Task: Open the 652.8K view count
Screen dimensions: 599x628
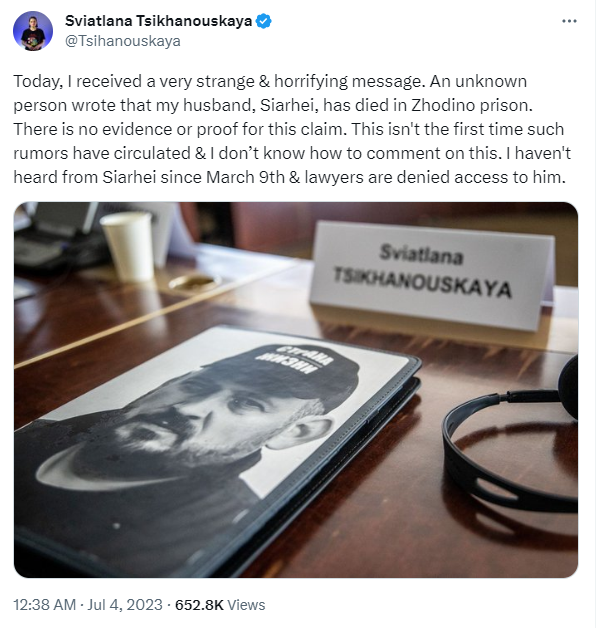Action: [199, 604]
